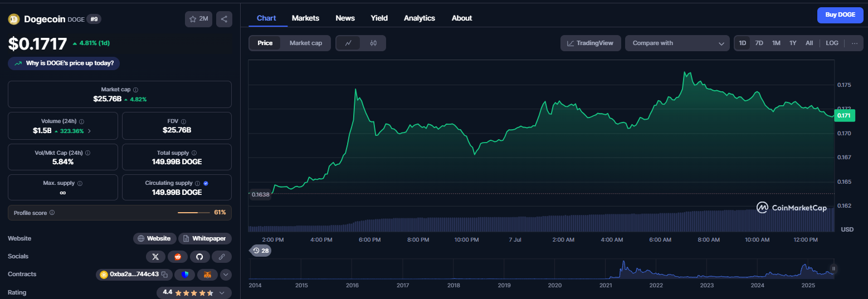The width and height of the screenshot is (868, 299).
Task: Toggle LOG scale on the chart
Action: (832, 43)
